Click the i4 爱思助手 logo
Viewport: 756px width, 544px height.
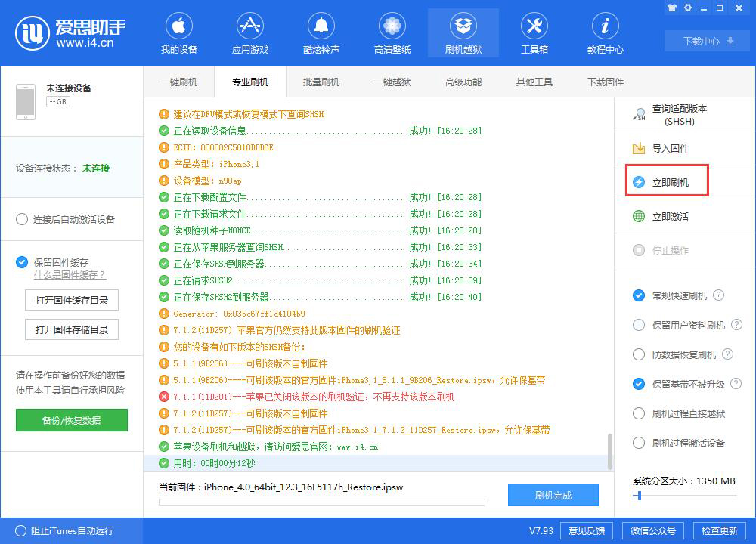tap(70, 33)
